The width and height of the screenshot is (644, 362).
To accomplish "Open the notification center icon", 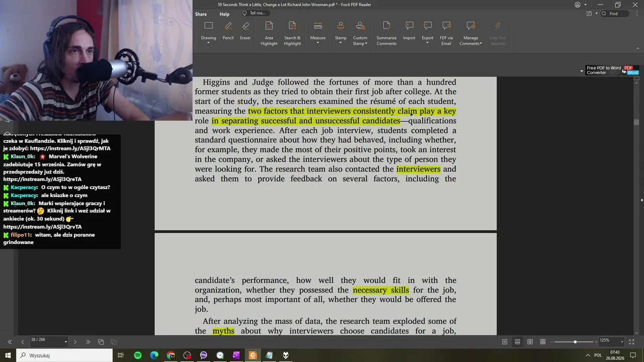I will pyautogui.click(x=633, y=355).
